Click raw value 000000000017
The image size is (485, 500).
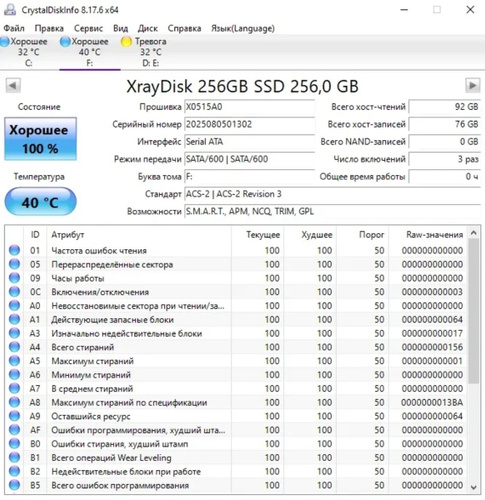(432, 334)
